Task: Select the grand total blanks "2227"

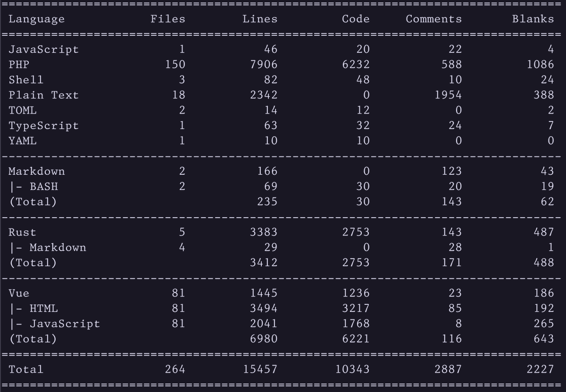Action: coord(540,369)
